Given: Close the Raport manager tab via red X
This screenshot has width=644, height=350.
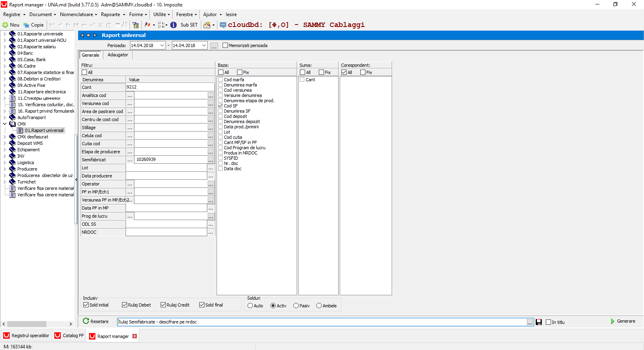Looking at the screenshot, I should (134, 336).
